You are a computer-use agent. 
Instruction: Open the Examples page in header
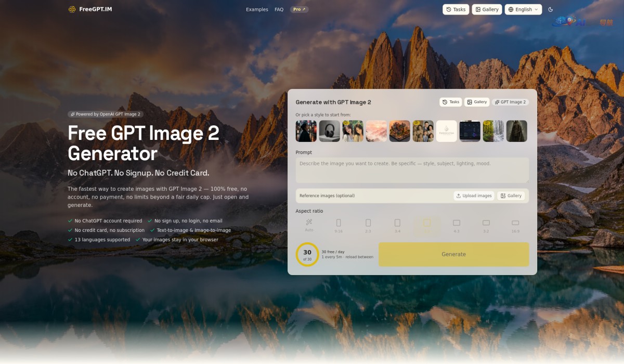point(257,9)
